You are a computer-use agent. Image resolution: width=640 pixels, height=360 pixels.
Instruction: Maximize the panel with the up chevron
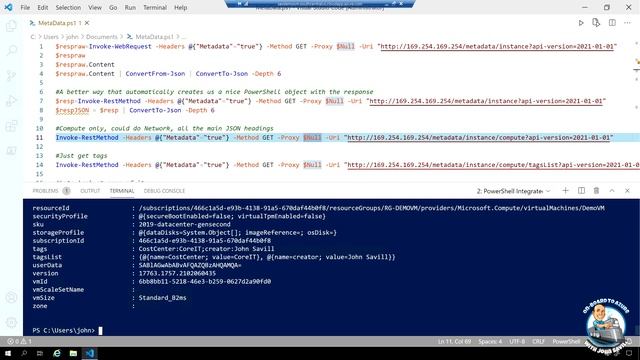coord(612,191)
